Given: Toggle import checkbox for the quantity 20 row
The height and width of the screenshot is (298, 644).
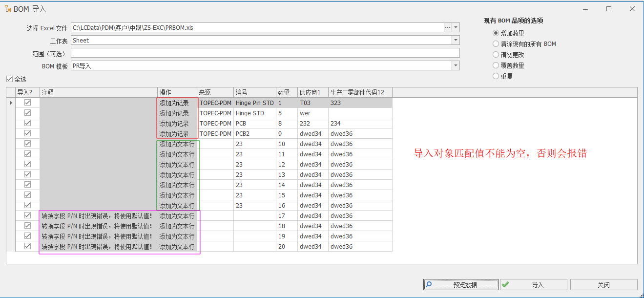Looking at the screenshot, I should (27, 247).
